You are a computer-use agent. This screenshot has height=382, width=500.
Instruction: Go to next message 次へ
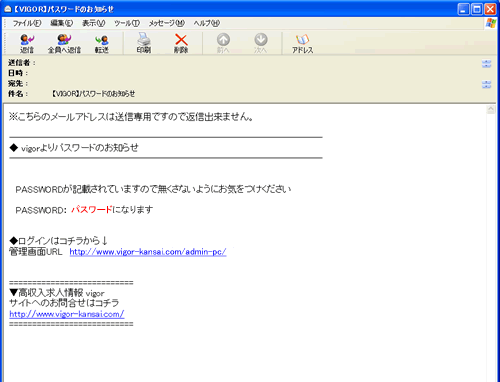[261, 43]
